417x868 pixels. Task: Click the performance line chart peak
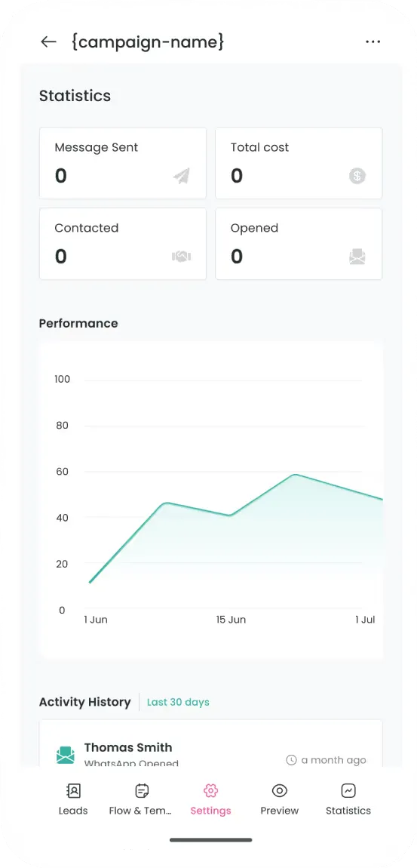296,475
